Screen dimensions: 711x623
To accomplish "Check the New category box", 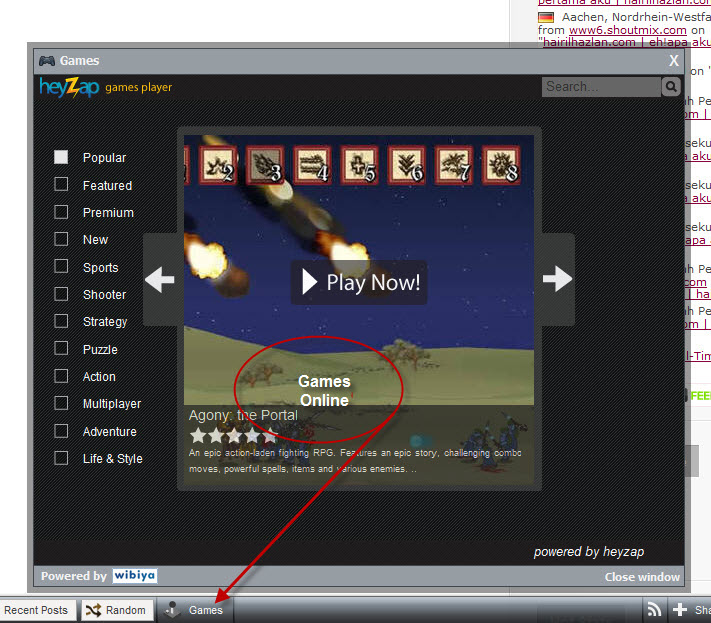I will click(61, 239).
